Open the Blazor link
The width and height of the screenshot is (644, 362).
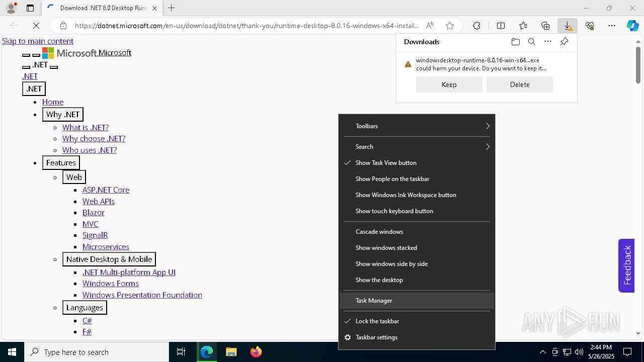[94, 213]
